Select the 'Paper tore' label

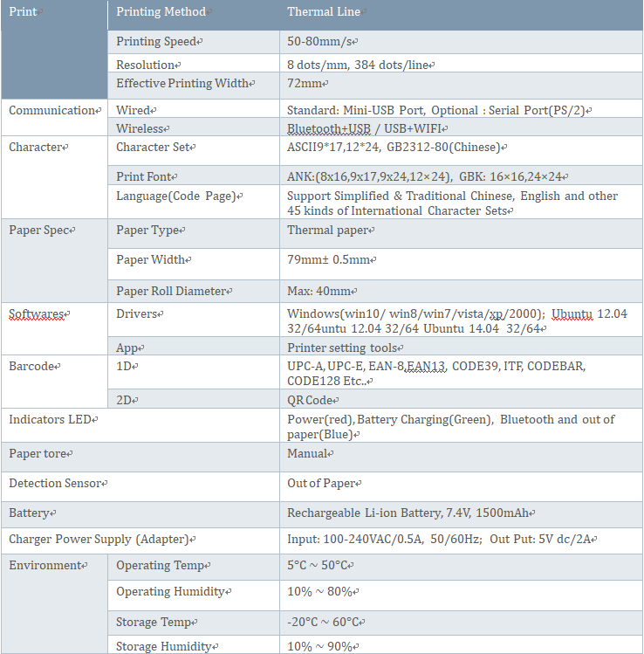tap(38, 454)
